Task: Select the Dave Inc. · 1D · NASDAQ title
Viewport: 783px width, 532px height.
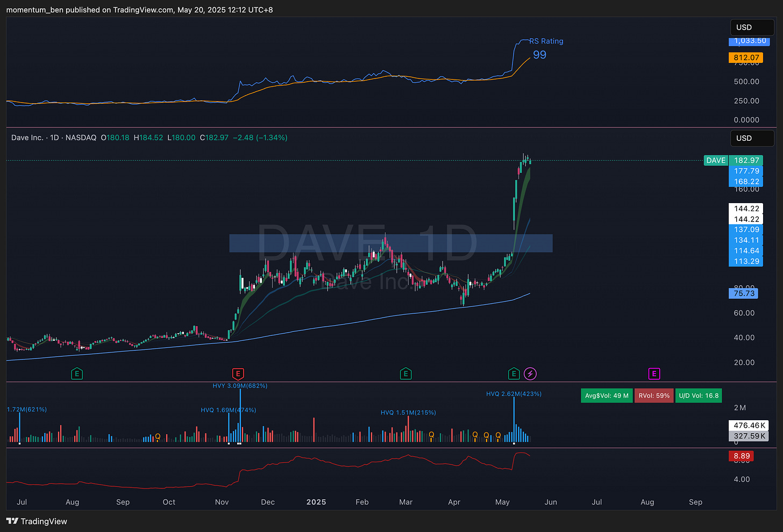Action: (x=54, y=138)
